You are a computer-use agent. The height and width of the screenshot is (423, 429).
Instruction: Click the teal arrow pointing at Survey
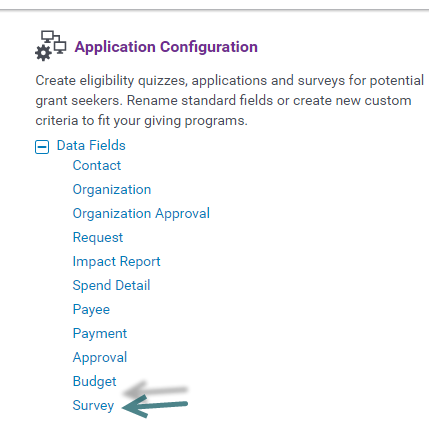(x=155, y=406)
